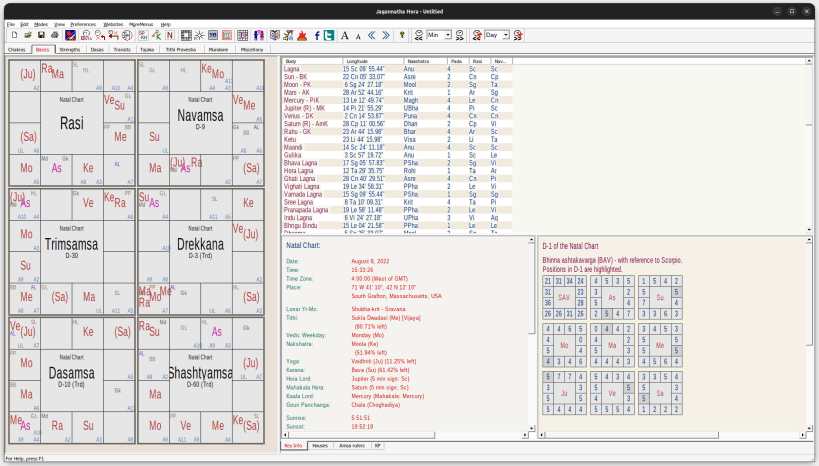Click the table grid toolbar icon

point(243,36)
